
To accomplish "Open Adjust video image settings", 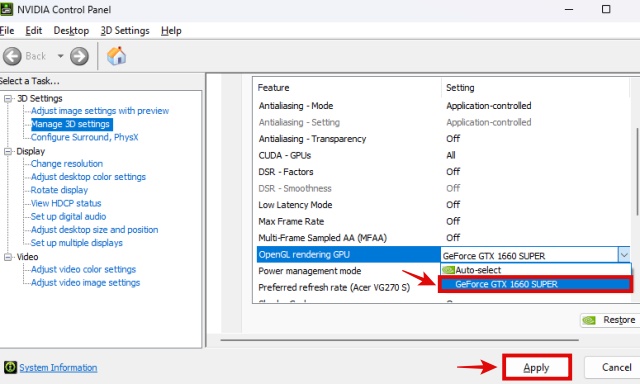I will [85, 282].
